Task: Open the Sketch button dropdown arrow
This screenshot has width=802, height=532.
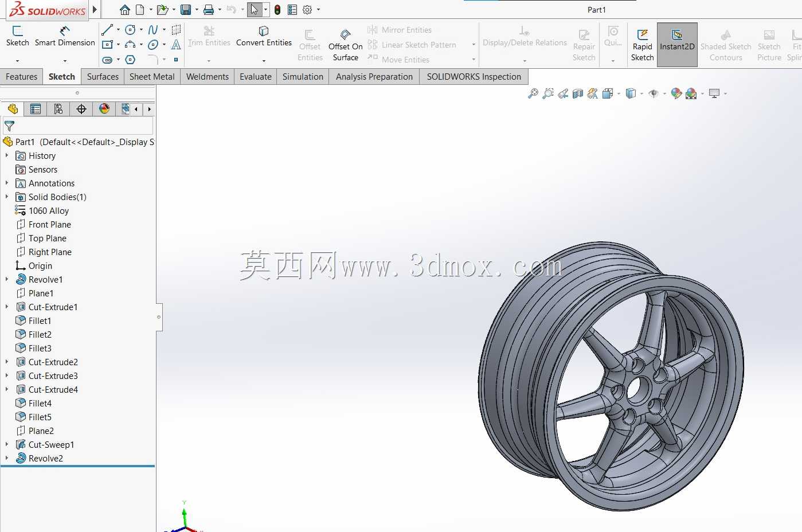Action: [18, 60]
